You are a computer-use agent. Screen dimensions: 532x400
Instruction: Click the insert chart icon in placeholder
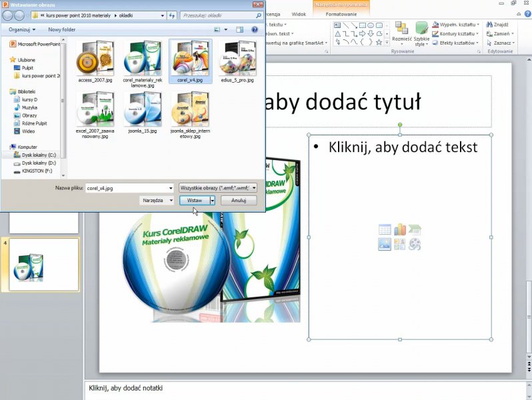[400, 230]
